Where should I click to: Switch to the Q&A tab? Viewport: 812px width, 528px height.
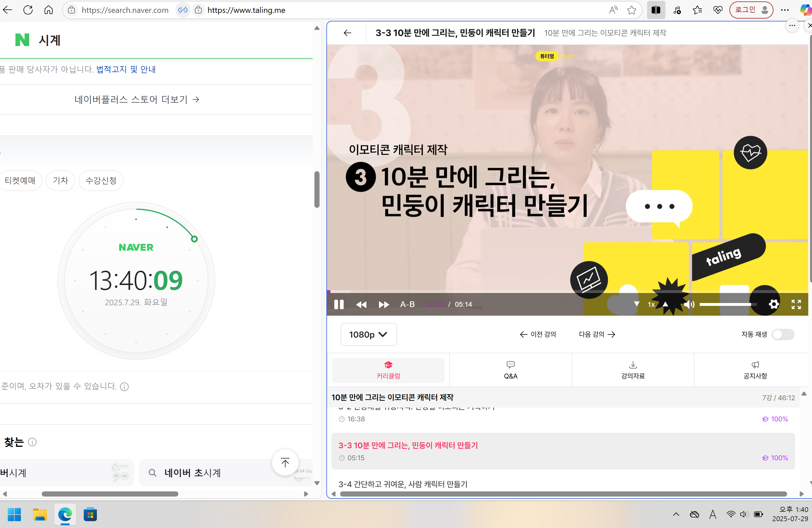coord(510,370)
